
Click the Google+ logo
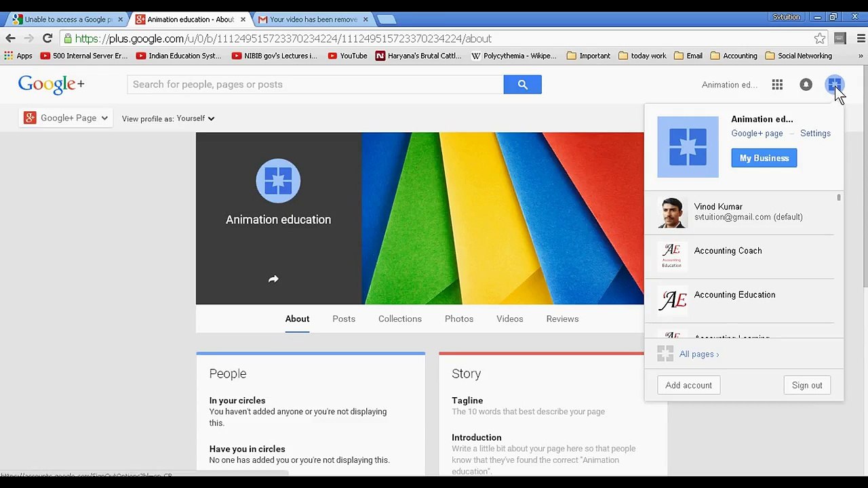[52, 84]
